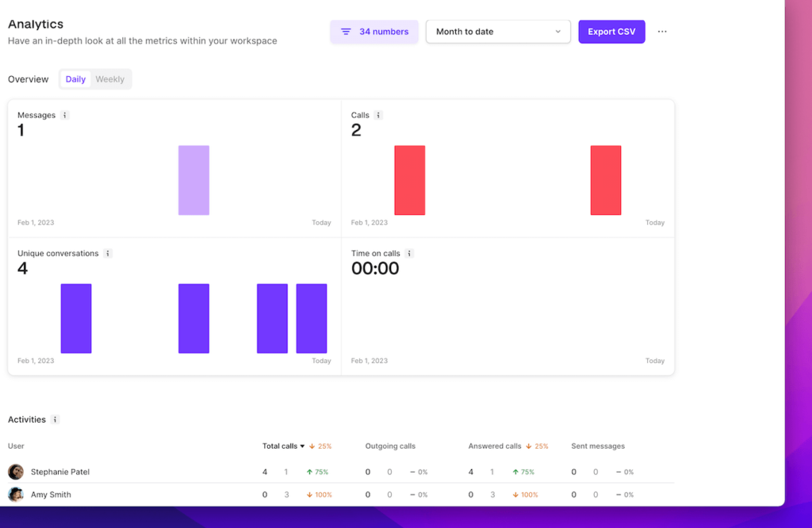812x528 pixels.
Task: Click the Time on calls info icon
Action: tap(409, 254)
